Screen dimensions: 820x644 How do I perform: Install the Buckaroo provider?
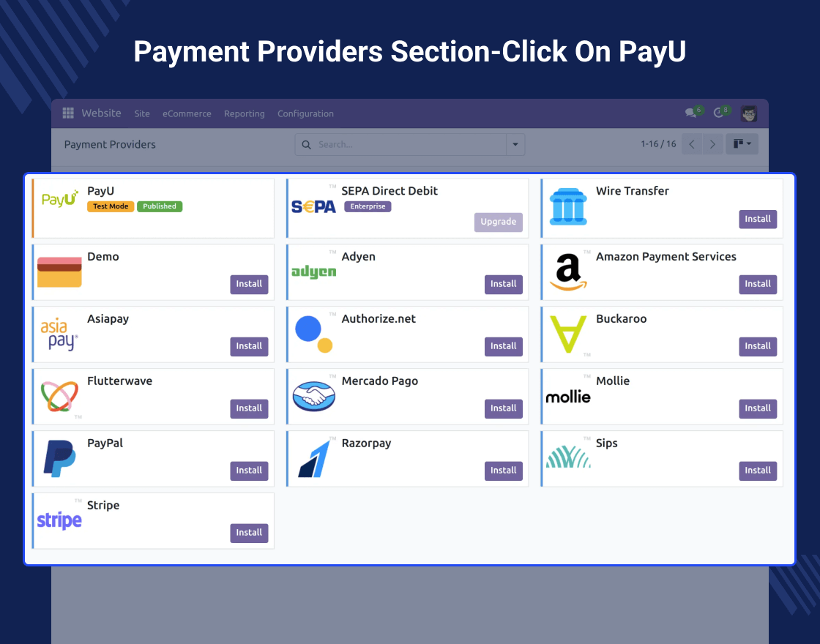758,346
